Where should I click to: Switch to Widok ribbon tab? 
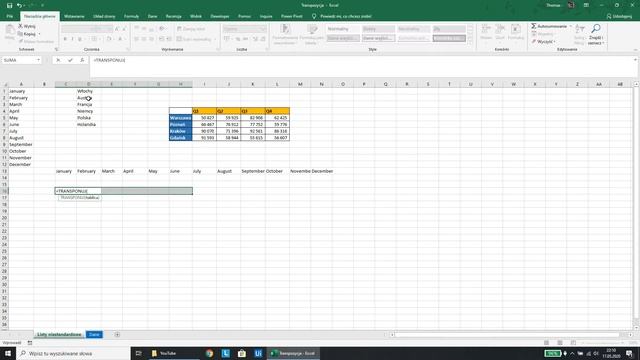tap(196, 16)
